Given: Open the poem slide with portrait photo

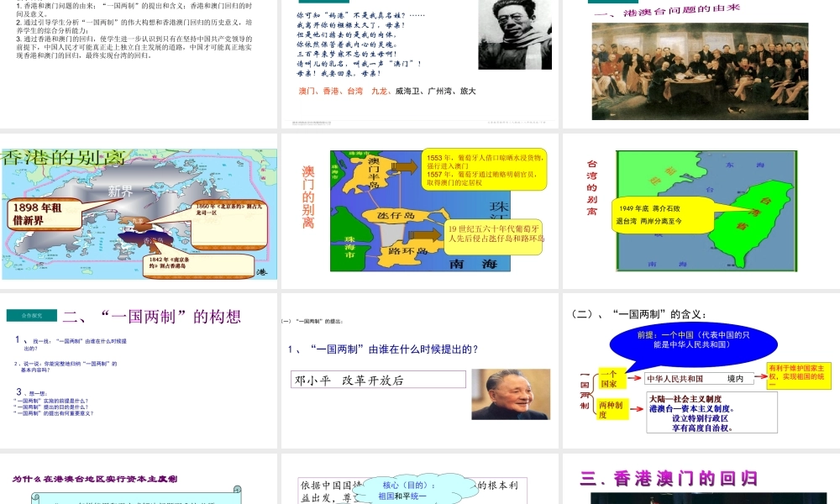Looking at the screenshot, I should tap(420, 65).
